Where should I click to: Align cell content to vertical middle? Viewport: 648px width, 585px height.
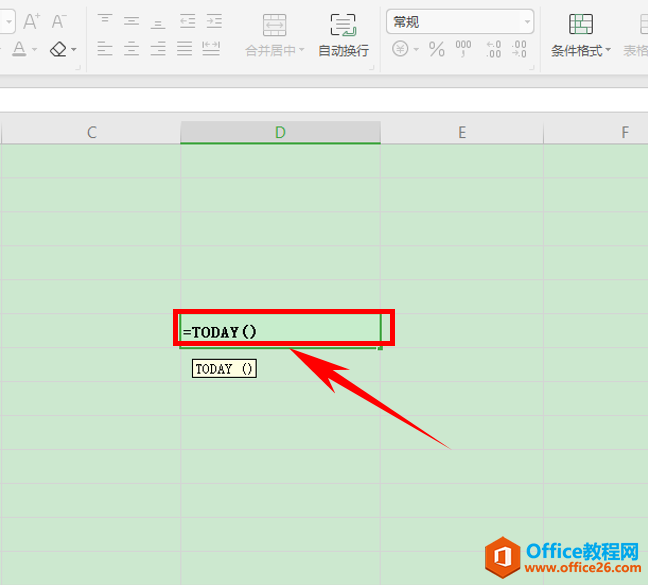tap(131, 21)
